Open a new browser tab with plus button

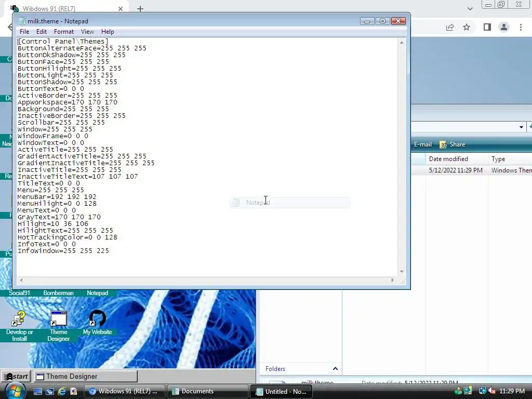tap(140, 9)
